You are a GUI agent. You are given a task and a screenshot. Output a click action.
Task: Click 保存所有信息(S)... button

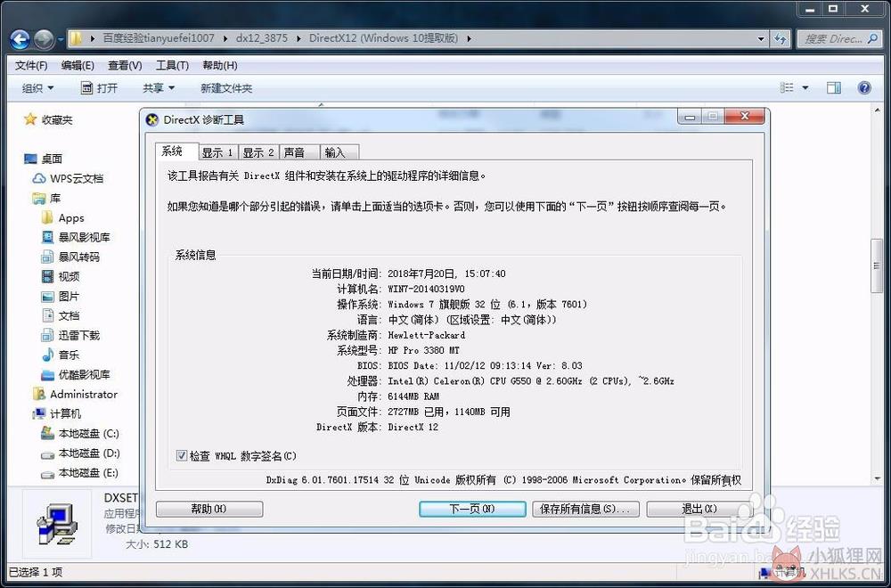coord(585,509)
